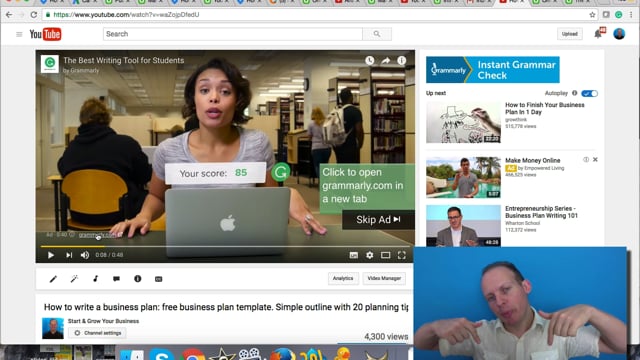Enter full screen mode
Screen dimensions: 640x360
coord(402,255)
